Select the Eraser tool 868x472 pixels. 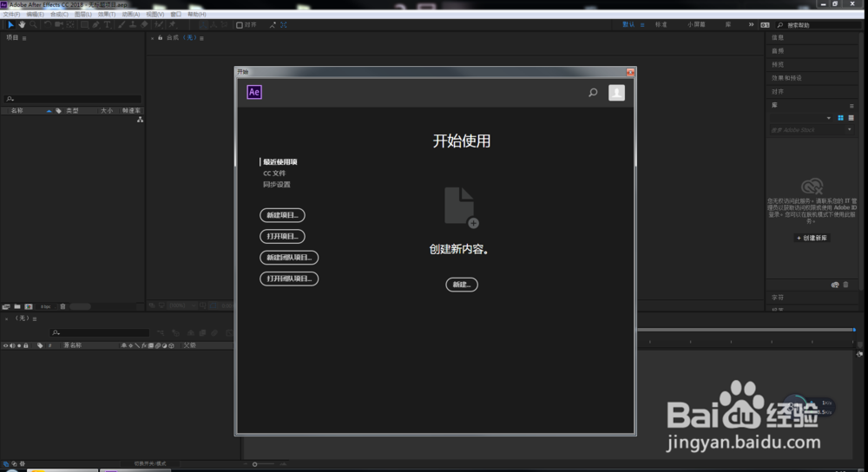pyautogui.click(x=144, y=25)
